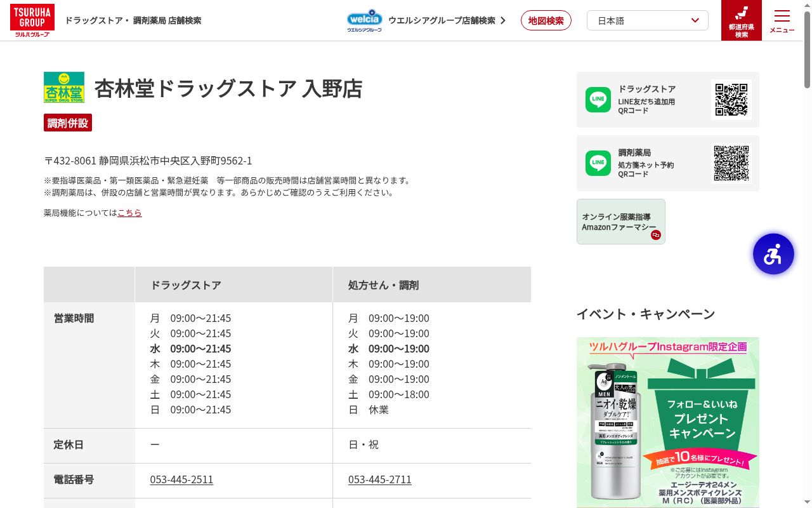Image resolution: width=812 pixels, height=508 pixels.
Task: Open ウエルシアグループ店舗検索 link
Action: 447,20
